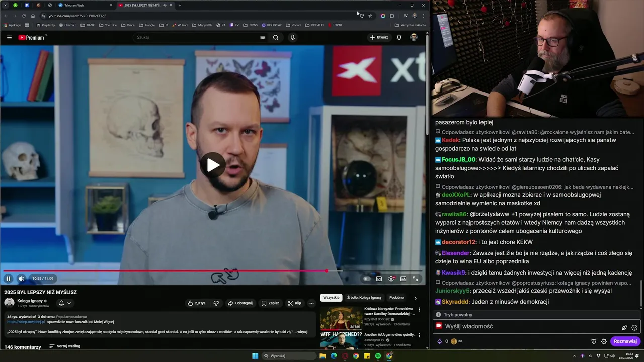Screen dimensions: 644x362
Task: Open YouTube notifications bell in header
Action: pyautogui.click(x=399, y=37)
